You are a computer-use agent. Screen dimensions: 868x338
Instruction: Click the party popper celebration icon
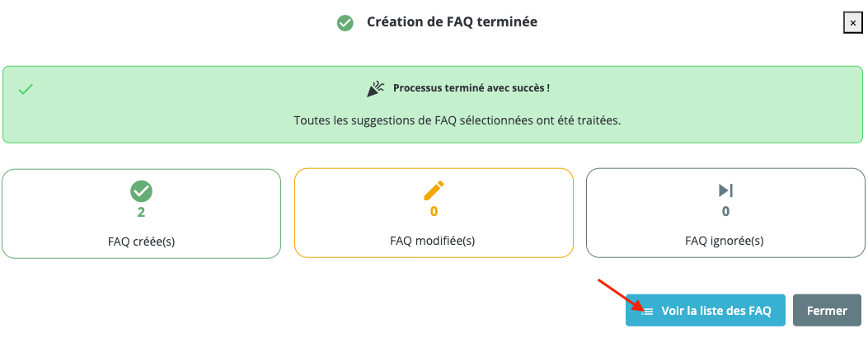coord(376,88)
